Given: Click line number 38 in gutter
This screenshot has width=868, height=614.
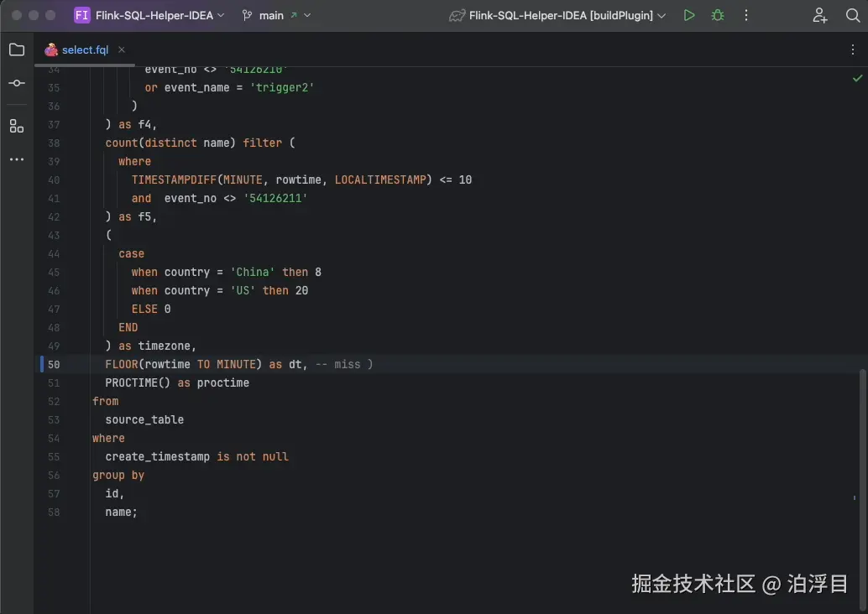Looking at the screenshot, I should [x=54, y=143].
